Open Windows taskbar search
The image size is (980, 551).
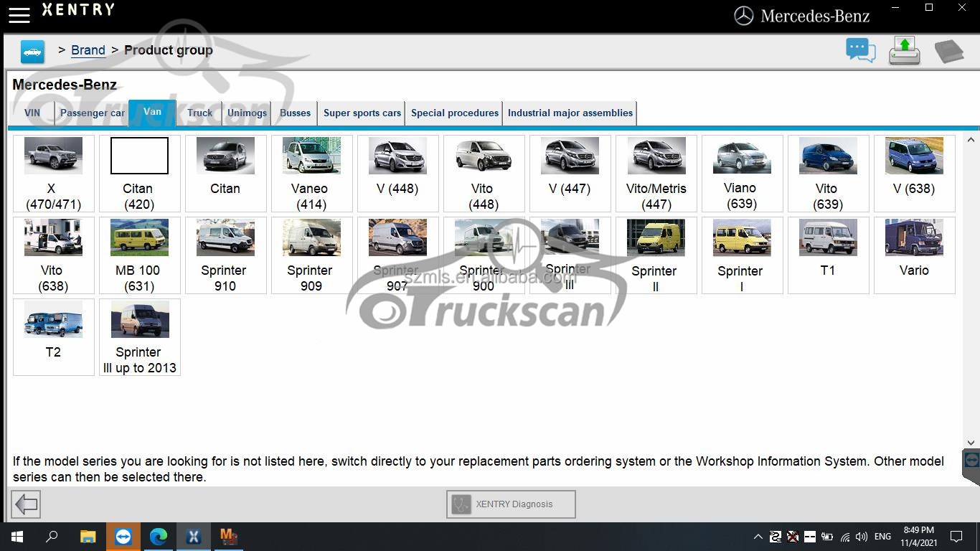(x=52, y=536)
